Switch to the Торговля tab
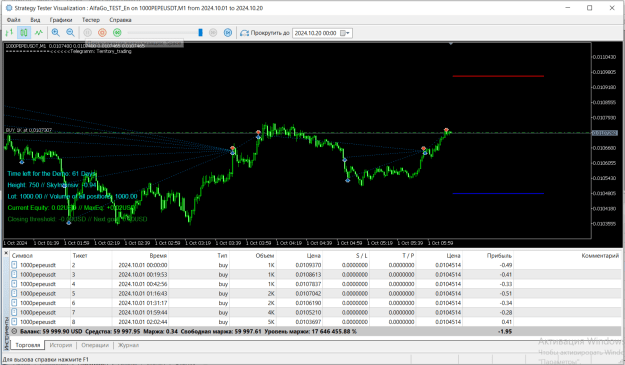The image size is (625, 365). (28, 345)
